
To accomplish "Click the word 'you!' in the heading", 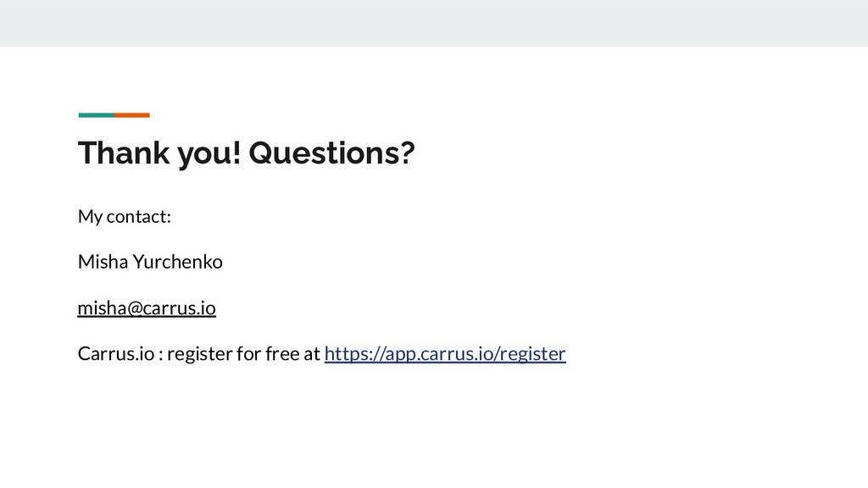I will click(x=209, y=154).
